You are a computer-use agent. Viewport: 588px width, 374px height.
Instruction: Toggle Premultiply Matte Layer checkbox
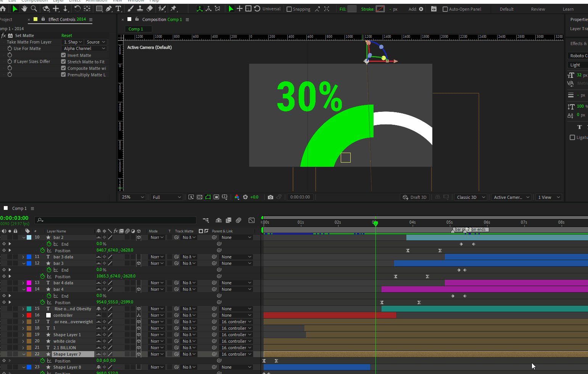coord(63,74)
